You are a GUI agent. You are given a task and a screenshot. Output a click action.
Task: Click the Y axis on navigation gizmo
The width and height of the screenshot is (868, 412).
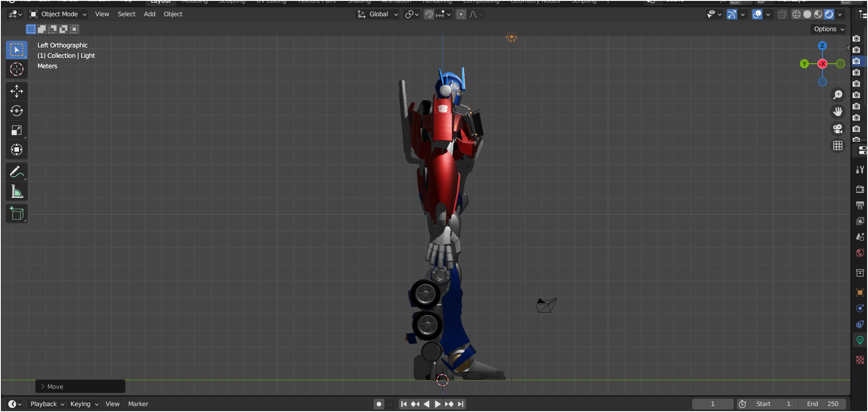[804, 64]
